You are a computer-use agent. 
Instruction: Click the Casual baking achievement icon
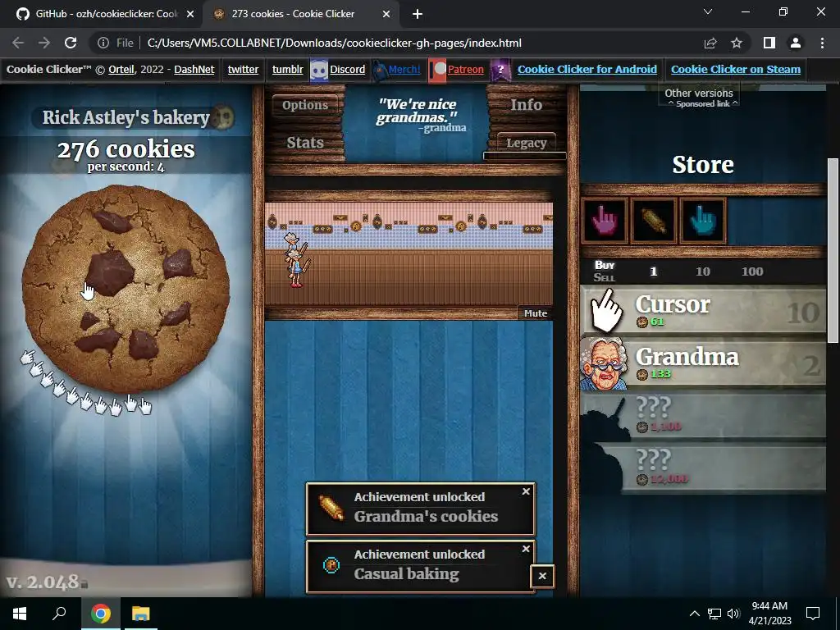point(331,565)
